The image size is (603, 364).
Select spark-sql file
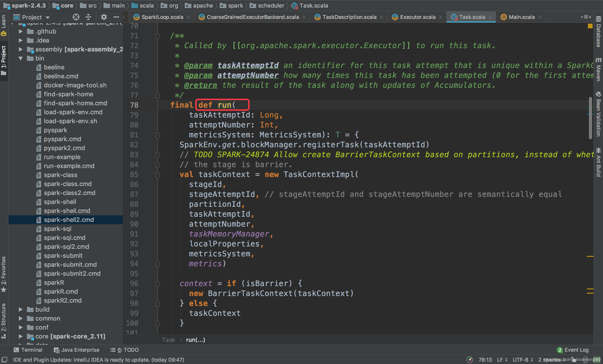click(x=57, y=229)
